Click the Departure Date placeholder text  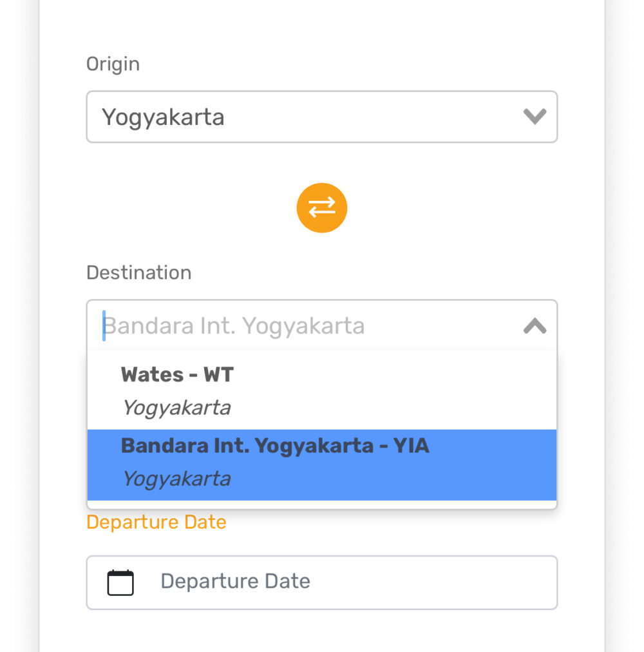pos(235,581)
